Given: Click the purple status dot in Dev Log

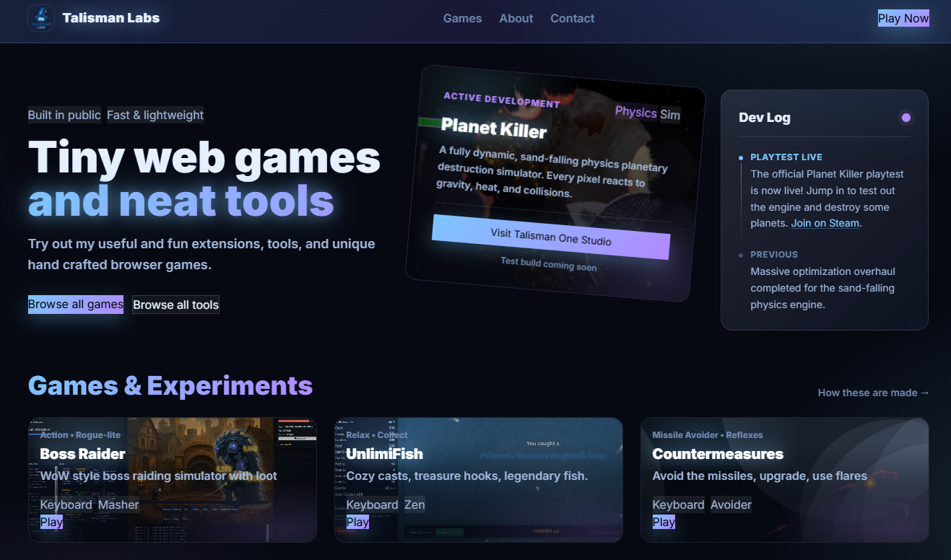Looking at the screenshot, I should [906, 117].
